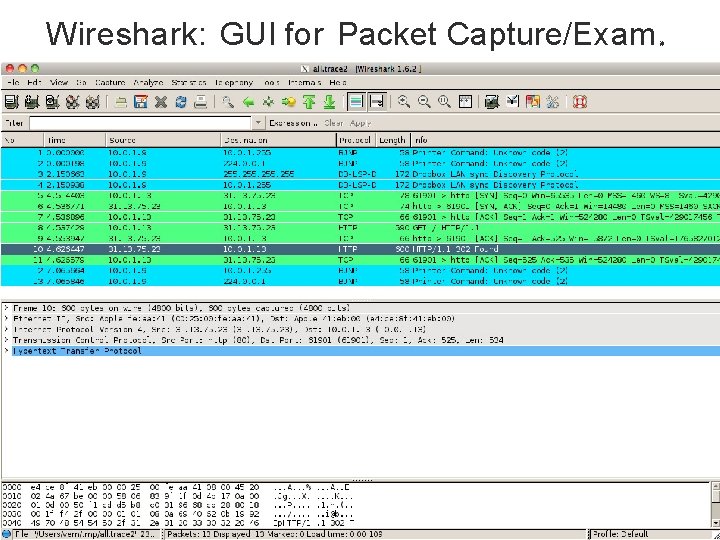This screenshot has height=540, width=720.
Task: Jump to first packet icon
Action: (x=309, y=101)
